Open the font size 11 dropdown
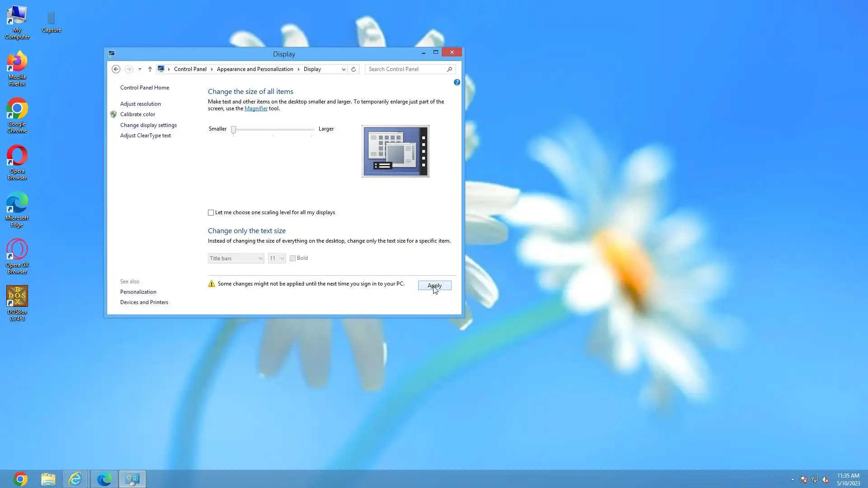Viewport: 868px width, 488px height. point(277,258)
